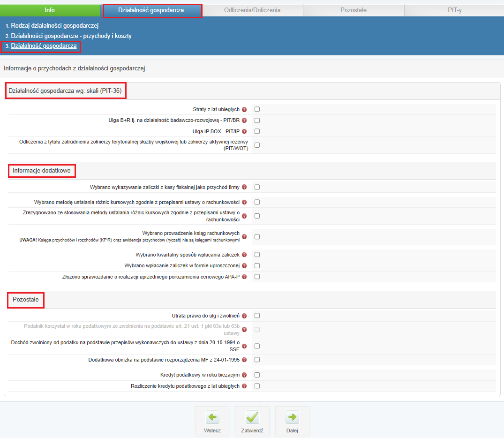Click help icon for Kredyt podatkowy w roku bieżącym

click(244, 375)
